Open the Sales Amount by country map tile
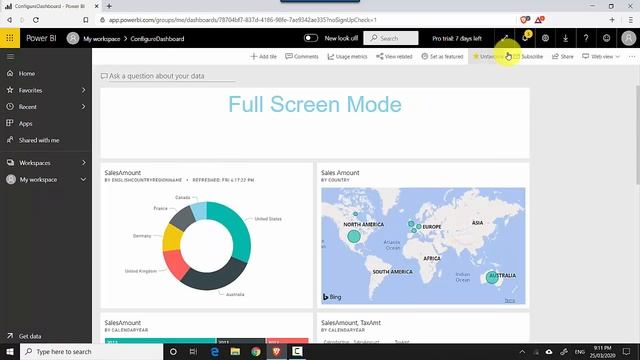The width and height of the screenshot is (640, 360). click(423, 235)
